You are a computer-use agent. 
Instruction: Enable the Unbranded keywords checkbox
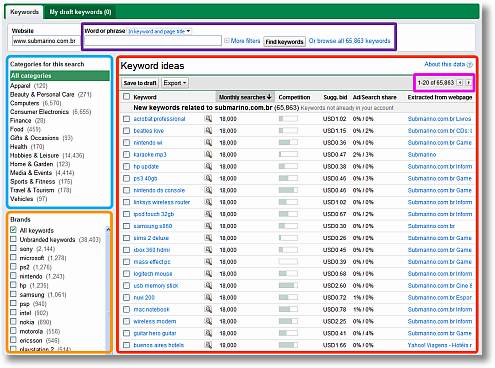[13, 239]
